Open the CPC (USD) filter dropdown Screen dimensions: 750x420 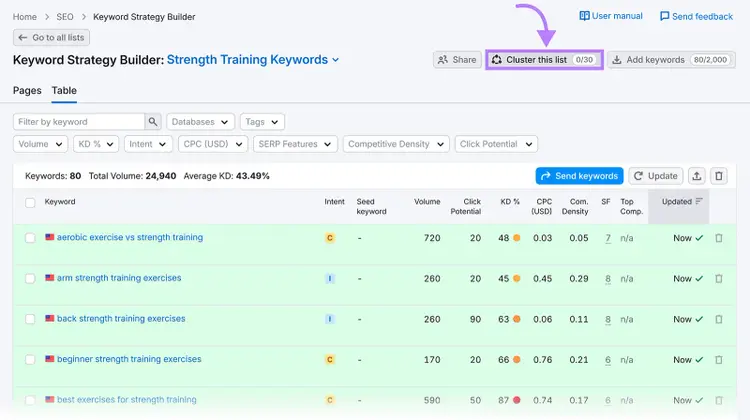[213, 144]
